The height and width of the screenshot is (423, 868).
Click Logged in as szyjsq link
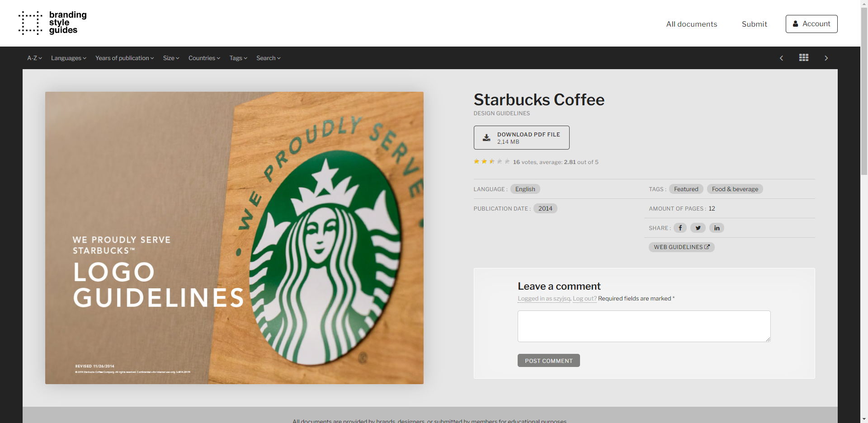click(x=544, y=298)
